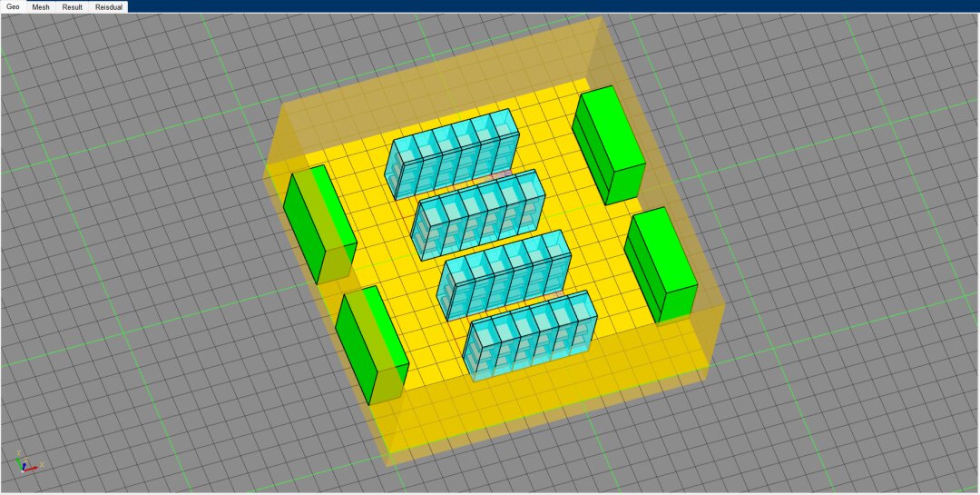Open the Result tab
980x495 pixels.
[x=72, y=7]
